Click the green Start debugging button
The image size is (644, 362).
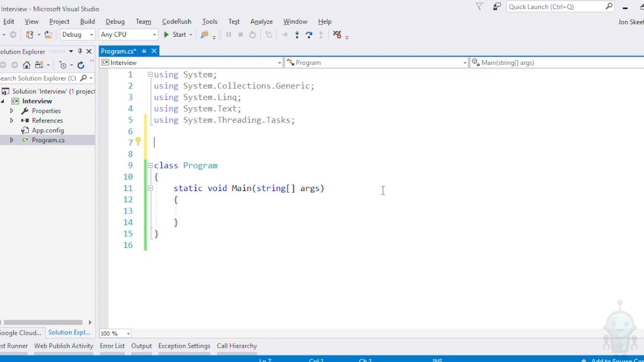click(175, 35)
